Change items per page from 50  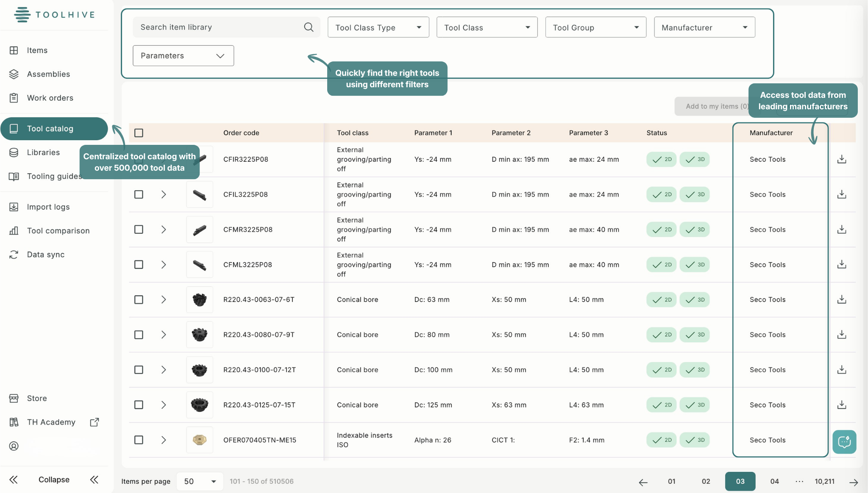pos(200,482)
